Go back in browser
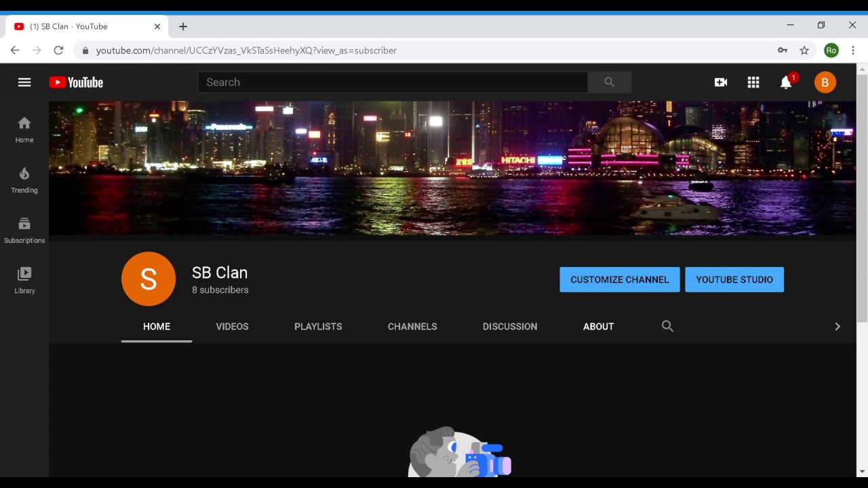 (15, 50)
